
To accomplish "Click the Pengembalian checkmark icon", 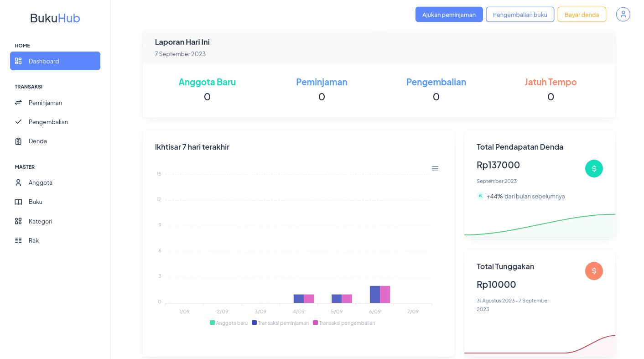I will 18,122.
